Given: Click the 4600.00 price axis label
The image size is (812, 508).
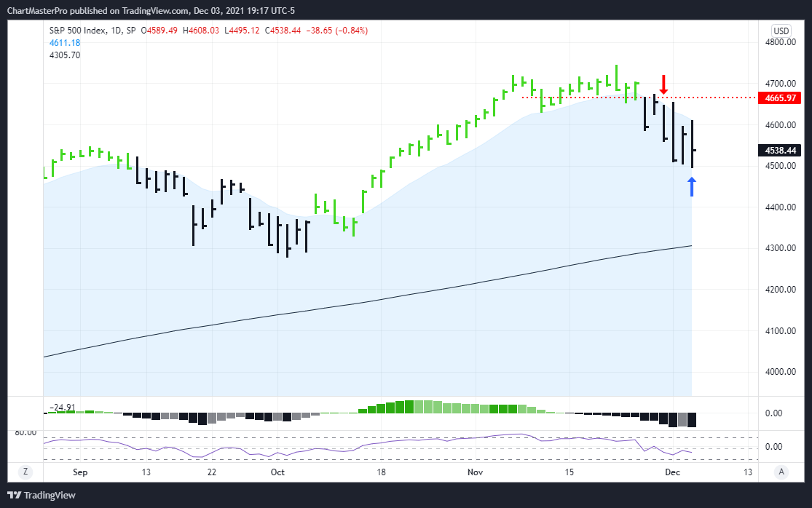Looking at the screenshot, I should [781, 124].
